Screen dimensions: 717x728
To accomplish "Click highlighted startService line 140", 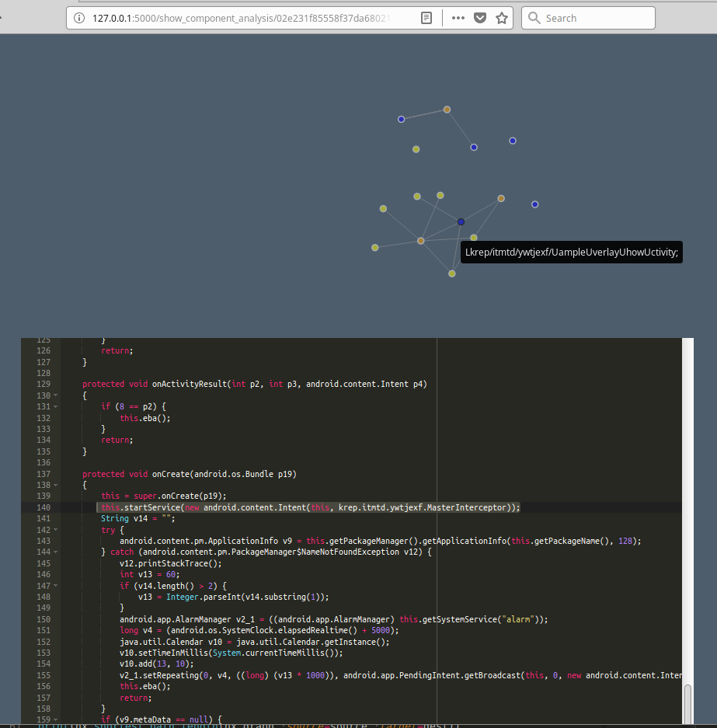I will coord(311,507).
